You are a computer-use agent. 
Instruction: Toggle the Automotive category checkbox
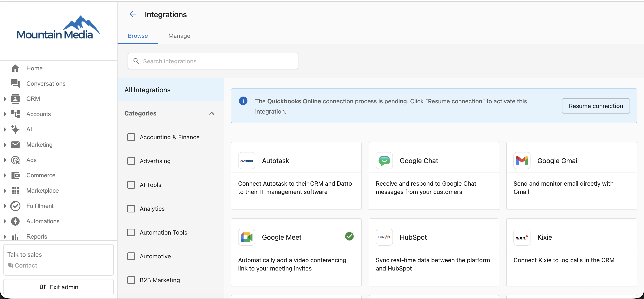click(x=131, y=256)
